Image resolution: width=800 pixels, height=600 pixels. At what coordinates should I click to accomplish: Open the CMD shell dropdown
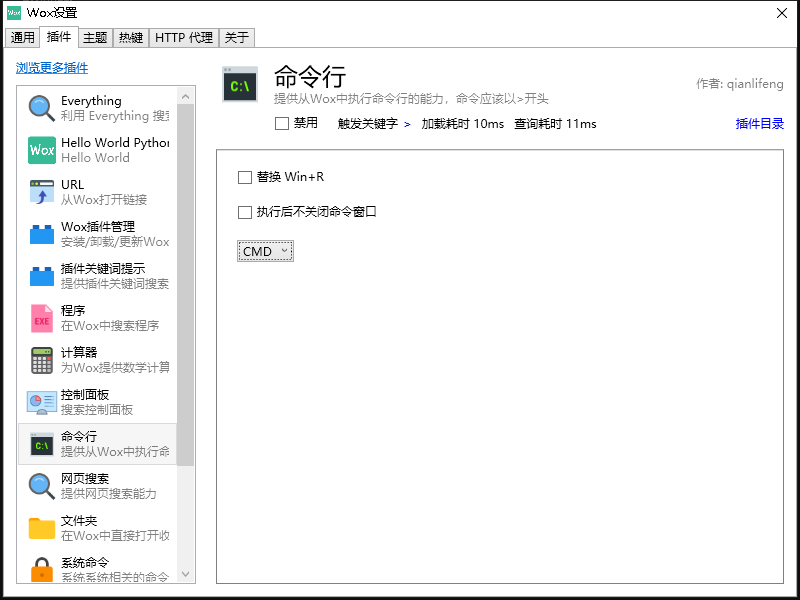(265, 252)
